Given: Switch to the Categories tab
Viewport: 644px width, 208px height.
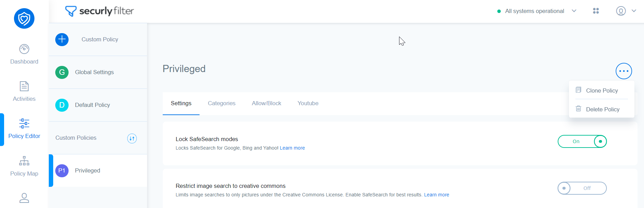Looking at the screenshot, I should (222, 103).
